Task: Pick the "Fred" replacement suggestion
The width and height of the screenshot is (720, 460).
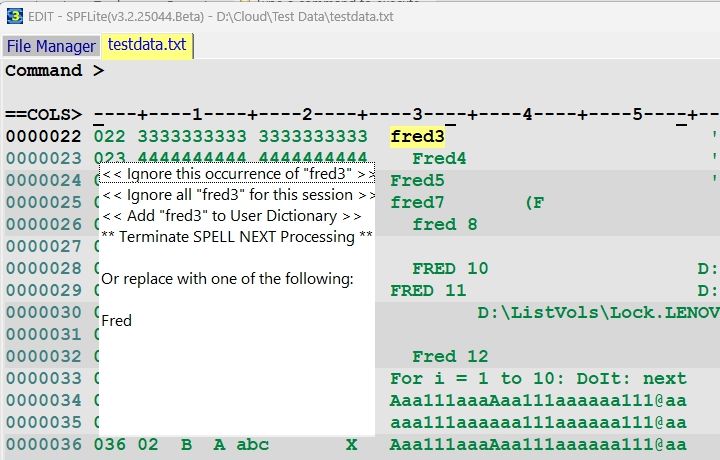Action: (117, 321)
